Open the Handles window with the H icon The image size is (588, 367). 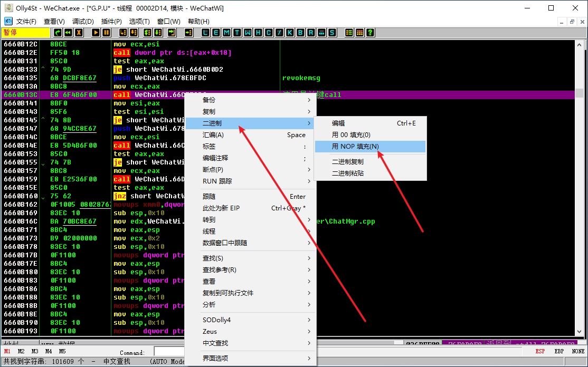(x=258, y=33)
